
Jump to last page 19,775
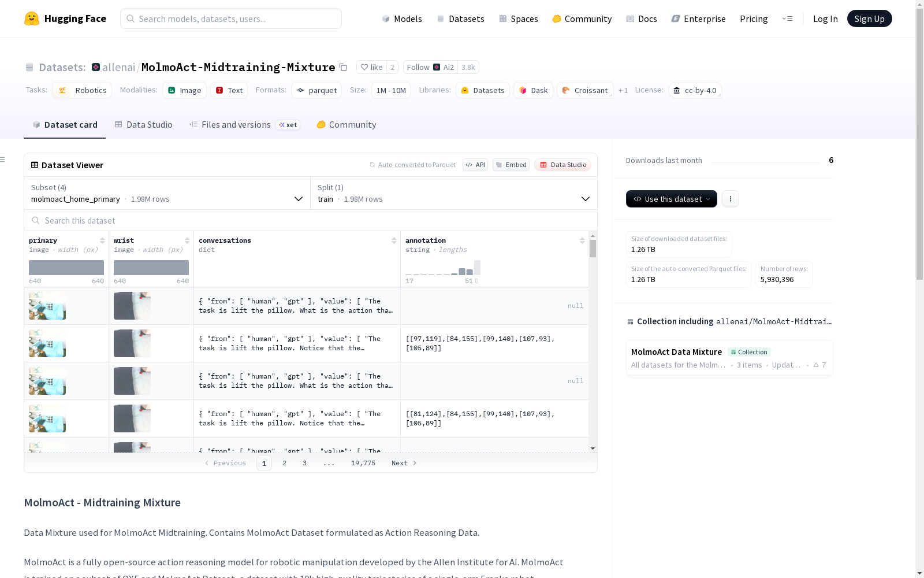[x=363, y=463]
